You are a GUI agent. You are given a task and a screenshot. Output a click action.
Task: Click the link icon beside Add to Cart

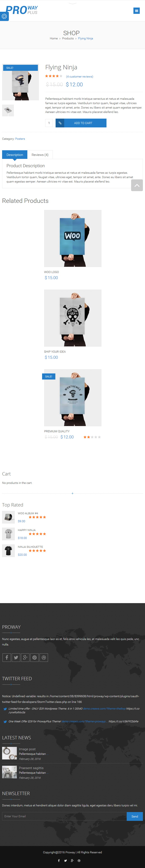(x=60, y=123)
